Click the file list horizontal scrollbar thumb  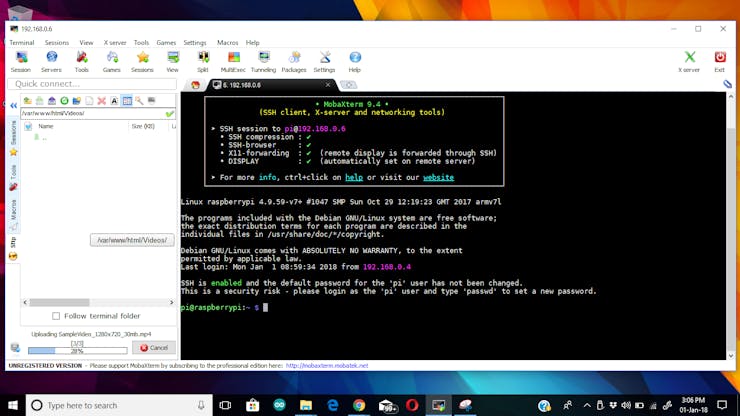tap(59, 302)
